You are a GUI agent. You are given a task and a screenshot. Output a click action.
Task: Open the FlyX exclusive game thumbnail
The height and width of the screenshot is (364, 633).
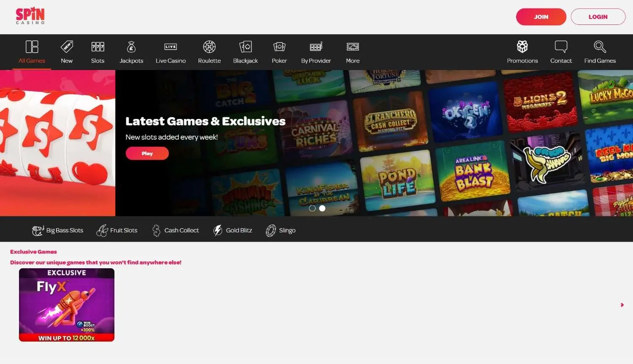(67, 305)
